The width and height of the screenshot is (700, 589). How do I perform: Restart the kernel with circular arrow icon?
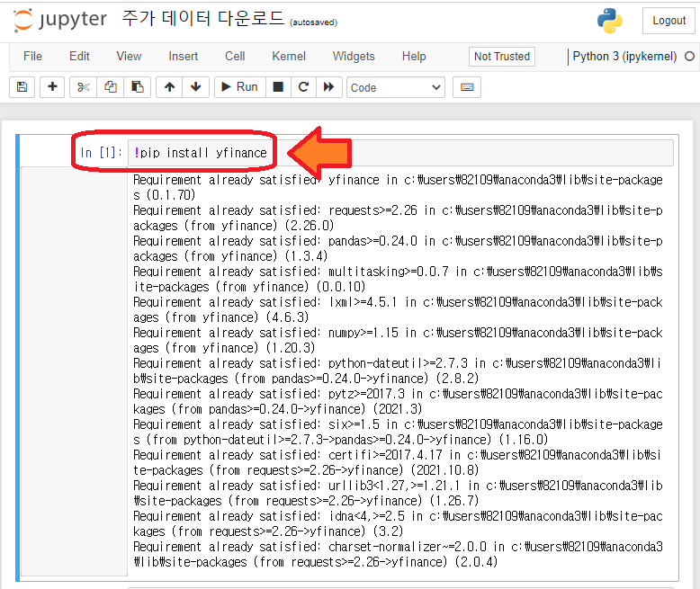click(303, 87)
